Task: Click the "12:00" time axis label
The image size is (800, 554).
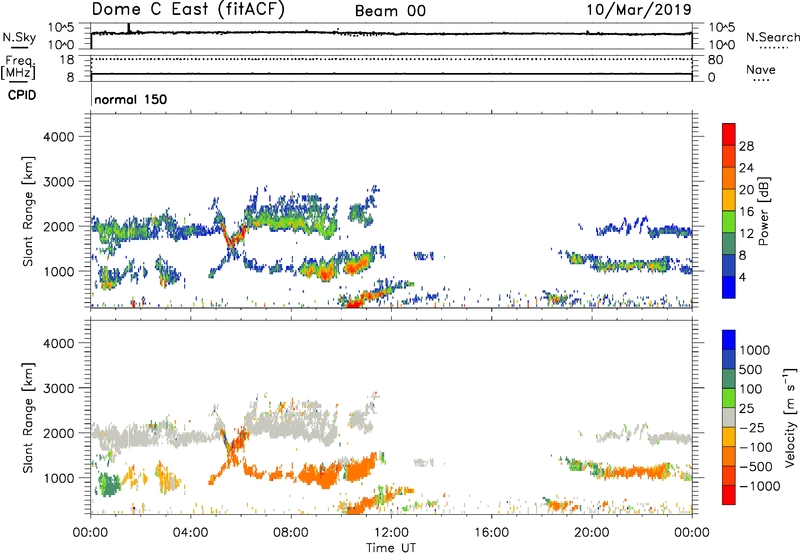Action: pos(391,533)
